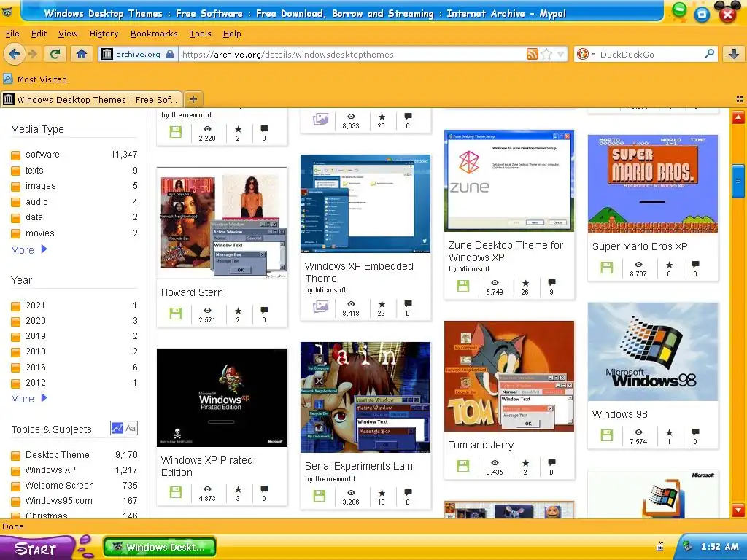Open Zune Desktop Theme for Windows XP link
This screenshot has height=560, width=747.
coord(506,251)
